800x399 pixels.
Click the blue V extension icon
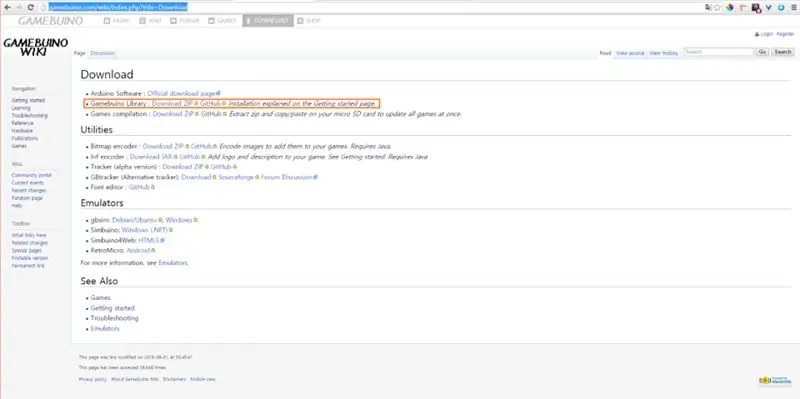[x=768, y=8]
